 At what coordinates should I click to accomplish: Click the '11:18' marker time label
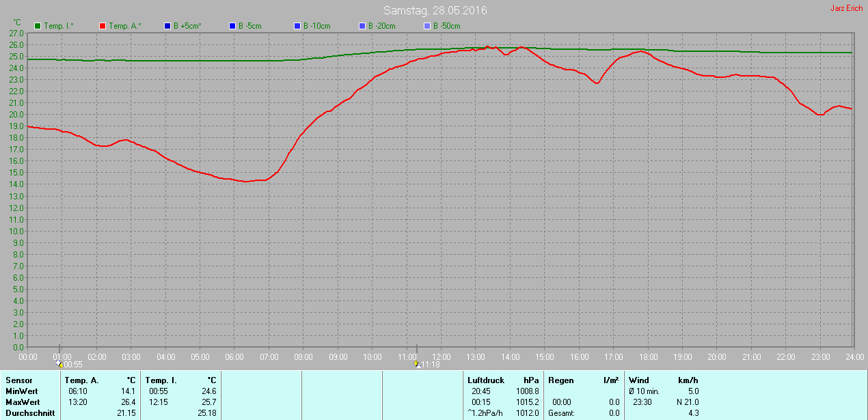430,365
